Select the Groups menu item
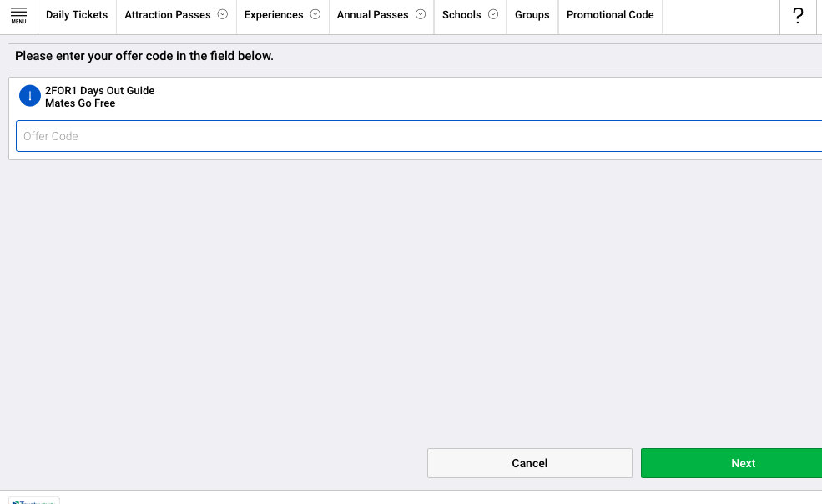Viewport: 822px width, 504px height. 532,15
